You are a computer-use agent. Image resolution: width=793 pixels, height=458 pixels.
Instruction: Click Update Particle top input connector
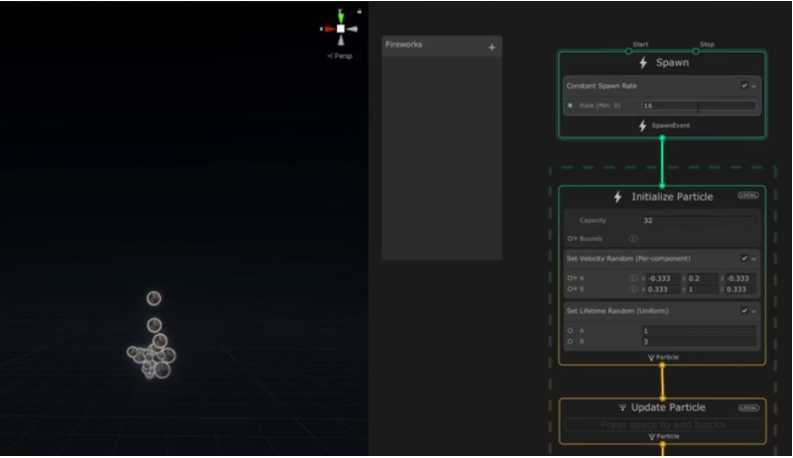point(662,399)
